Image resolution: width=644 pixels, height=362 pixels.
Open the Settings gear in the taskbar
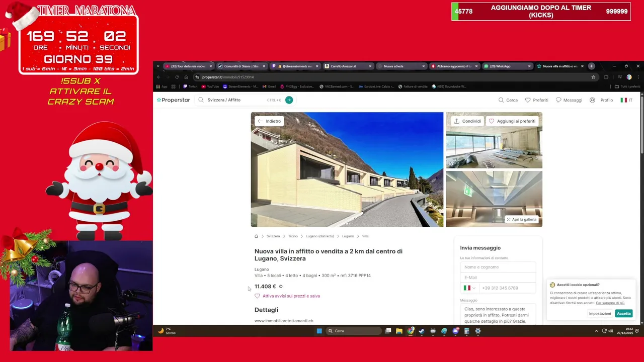pos(478,331)
